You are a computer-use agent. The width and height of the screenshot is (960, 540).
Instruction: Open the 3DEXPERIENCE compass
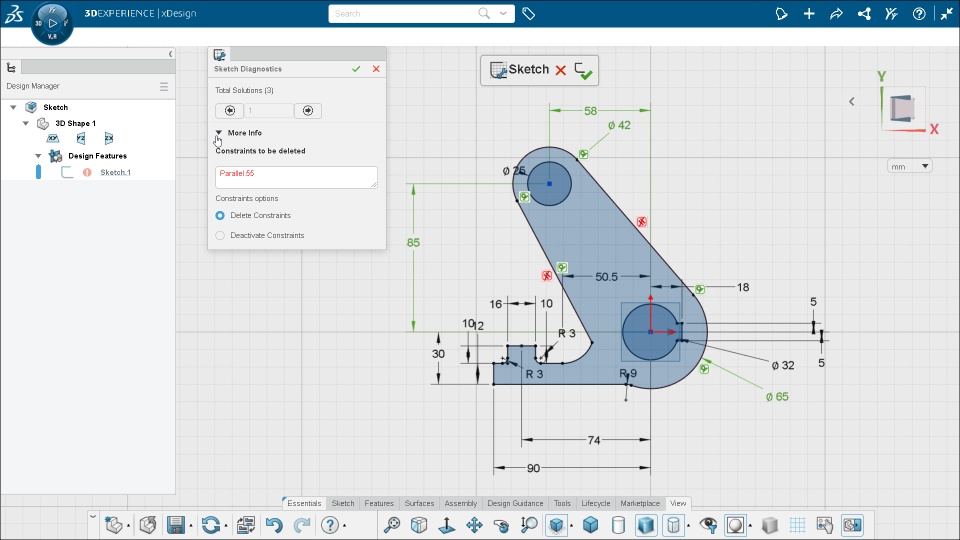coord(52,24)
